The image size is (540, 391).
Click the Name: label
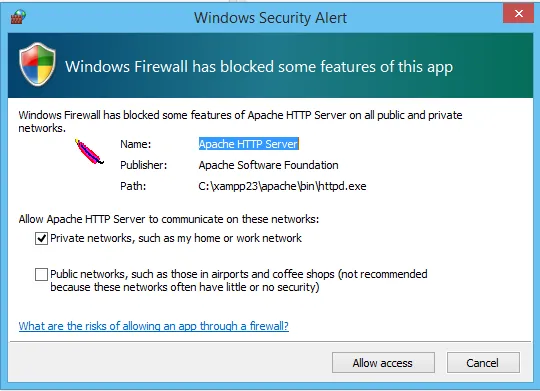[x=136, y=144]
